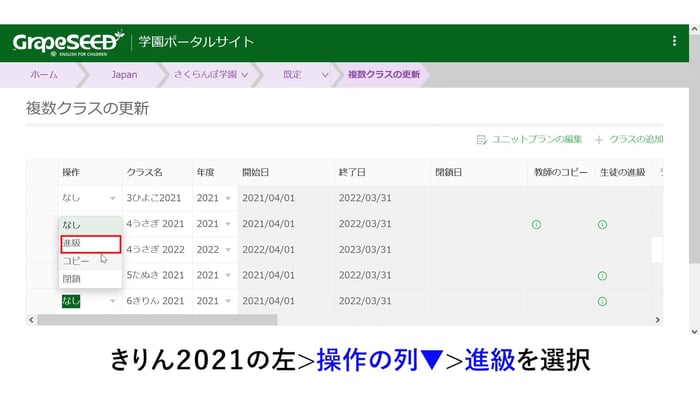The height and width of the screenshot is (393, 700).
Task: Click class name 6きりん 2021
Action: [x=155, y=301]
